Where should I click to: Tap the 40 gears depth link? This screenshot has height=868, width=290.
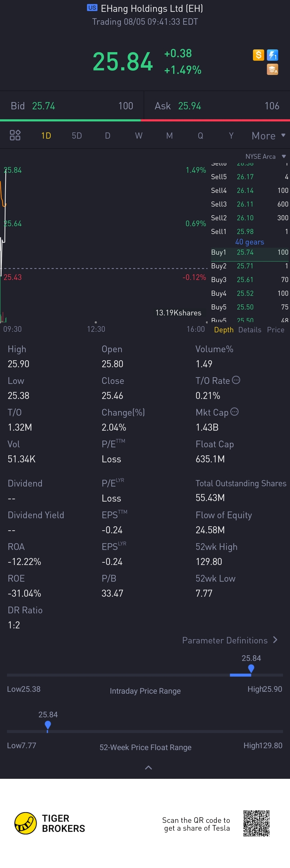click(x=249, y=242)
